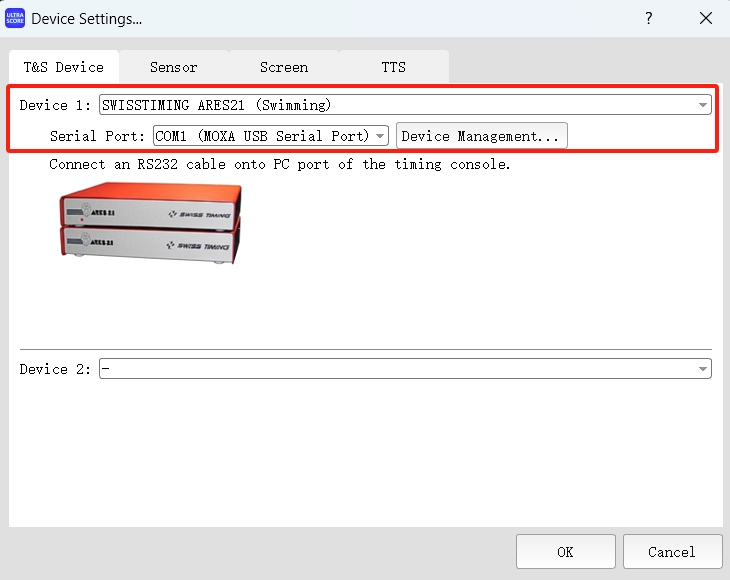
Task: Switch to the Screen tab
Action: tap(284, 67)
